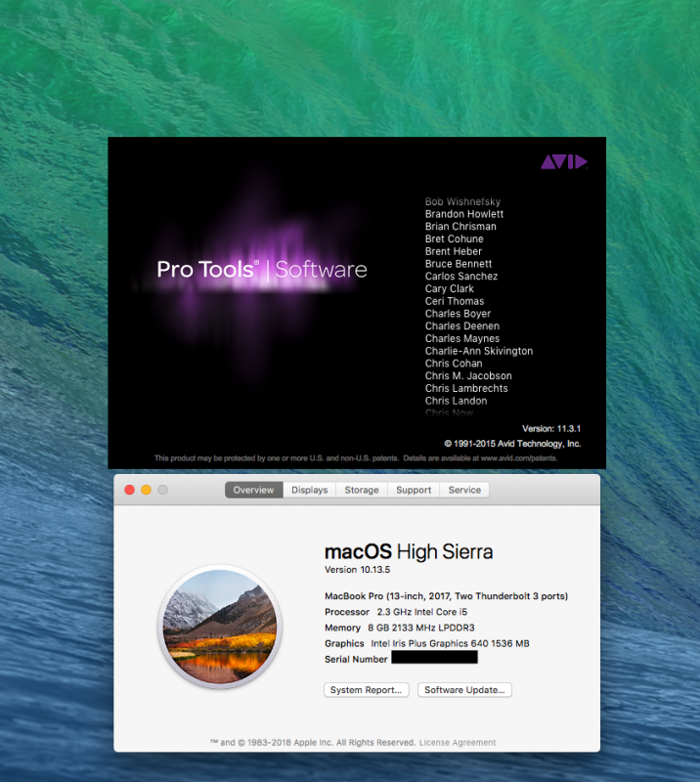
Task: Click the Apple copyright 1983-2018 text
Action: tap(313, 743)
